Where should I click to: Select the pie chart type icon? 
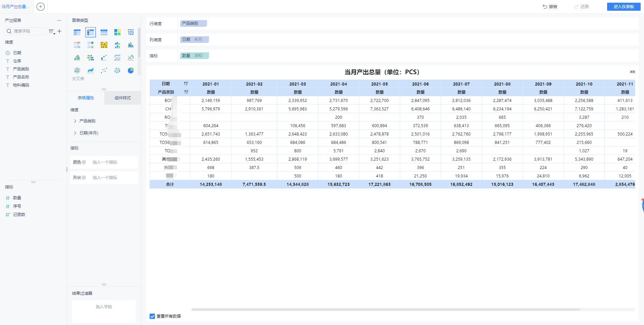click(x=130, y=70)
